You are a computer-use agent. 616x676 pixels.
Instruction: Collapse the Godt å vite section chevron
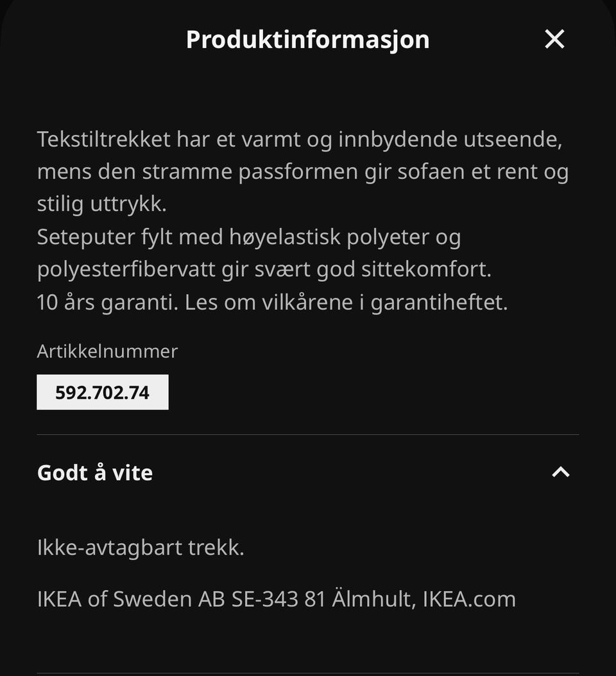coord(561,472)
